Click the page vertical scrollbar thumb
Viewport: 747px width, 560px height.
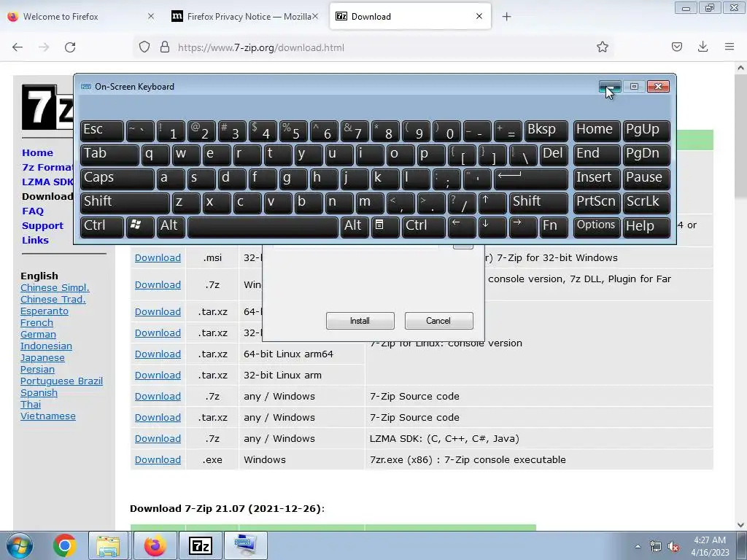pos(740,138)
